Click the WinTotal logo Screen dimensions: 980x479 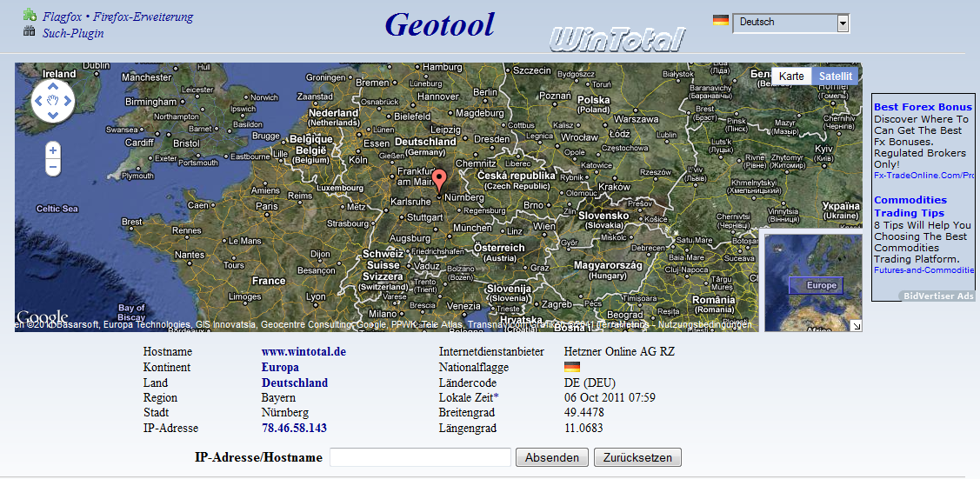[x=617, y=39]
